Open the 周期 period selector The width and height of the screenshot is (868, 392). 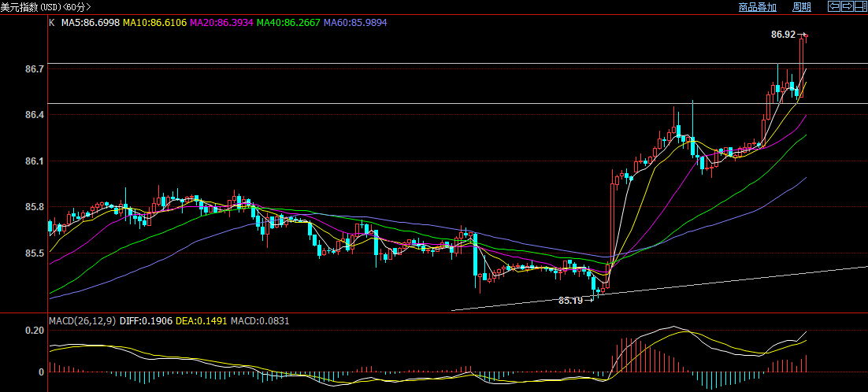(801, 7)
